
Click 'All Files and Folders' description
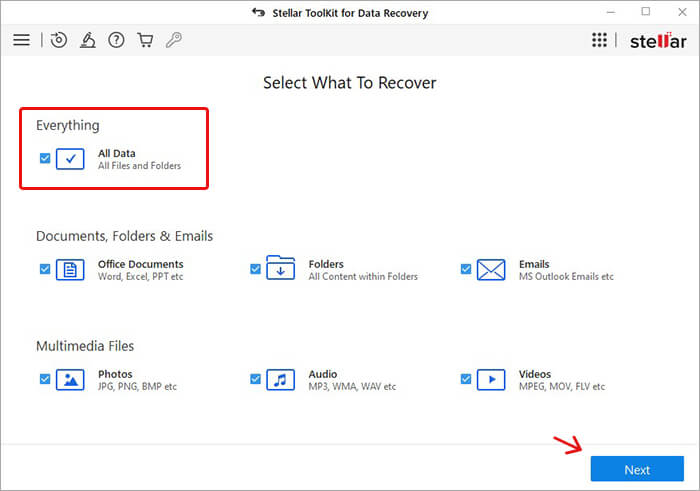[x=139, y=166]
